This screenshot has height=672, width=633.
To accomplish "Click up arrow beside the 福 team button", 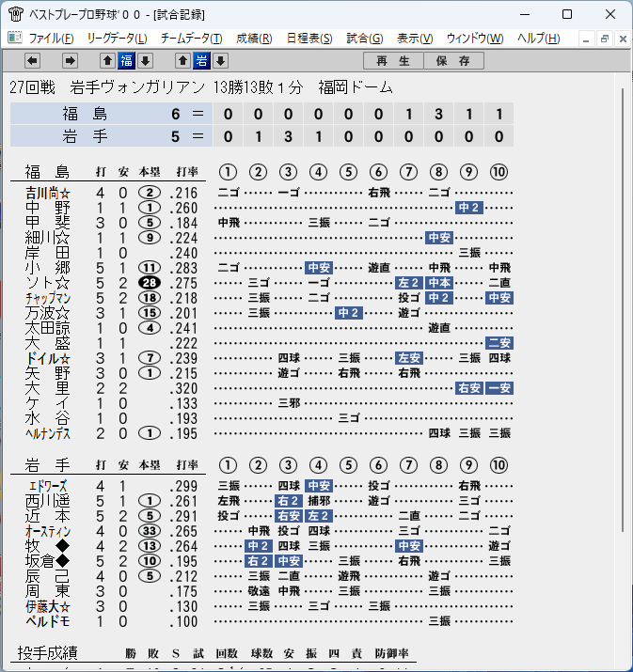I will [x=107, y=60].
